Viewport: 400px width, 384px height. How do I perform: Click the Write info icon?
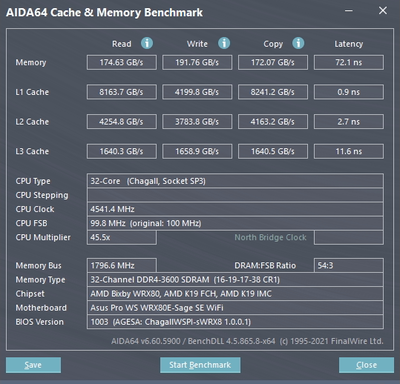[224, 43]
